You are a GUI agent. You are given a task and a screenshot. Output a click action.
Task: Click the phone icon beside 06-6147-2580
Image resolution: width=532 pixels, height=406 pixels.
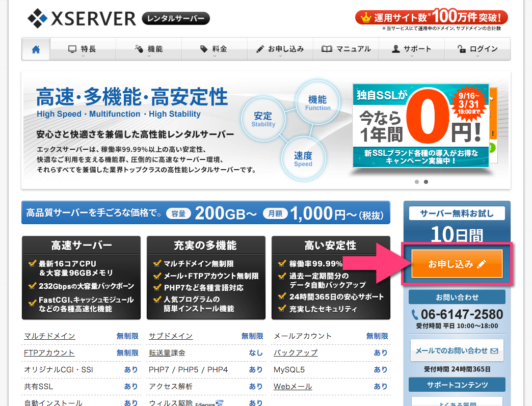[x=415, y=315]
